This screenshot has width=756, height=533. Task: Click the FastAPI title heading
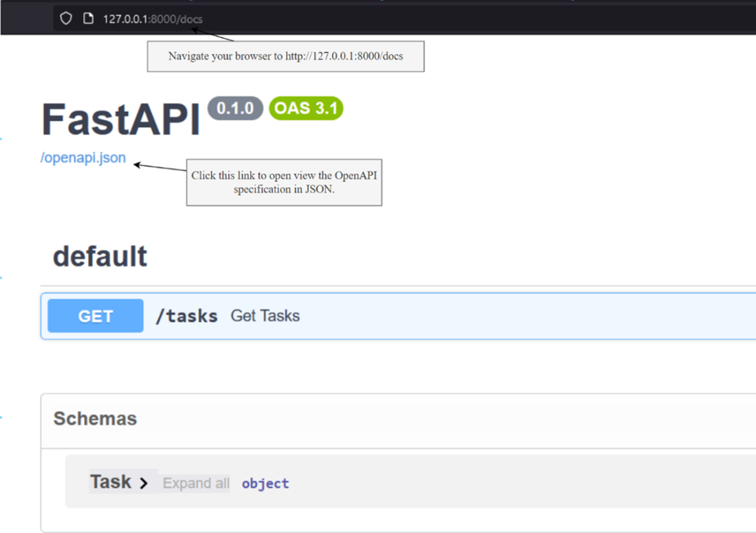(x=120, y=119)
